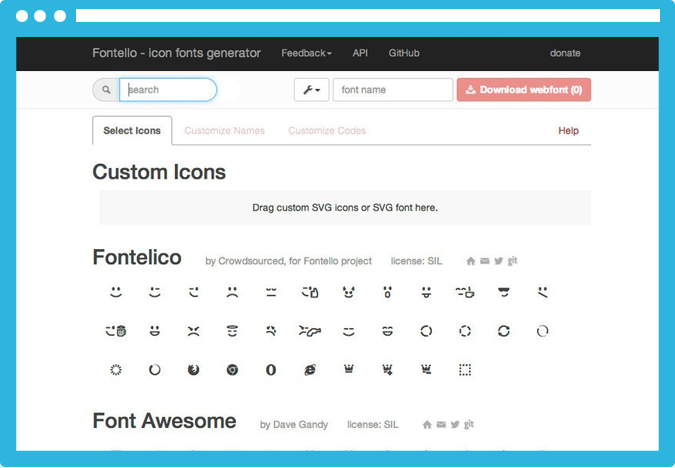The width and height of the screenshot is (675, 468).
Task: Select the squinting face after the gun icon
Action: pyautogui.click(x=349, y=331)
